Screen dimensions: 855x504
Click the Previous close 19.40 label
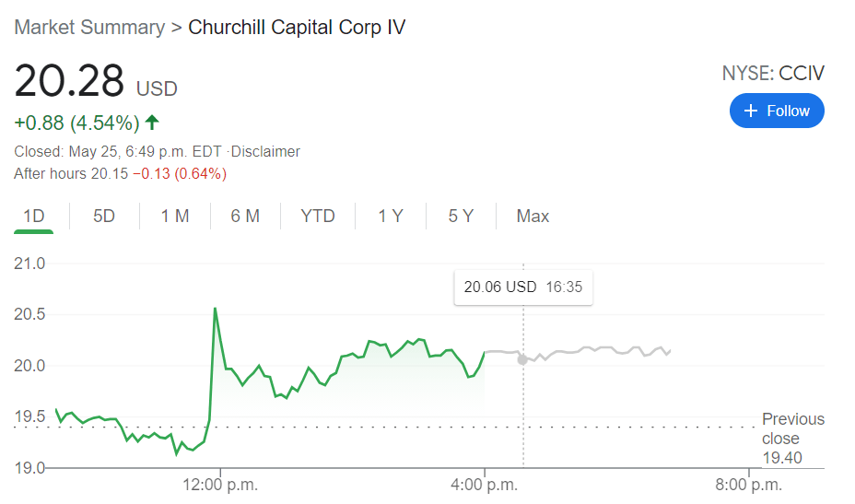click(792, 439)
